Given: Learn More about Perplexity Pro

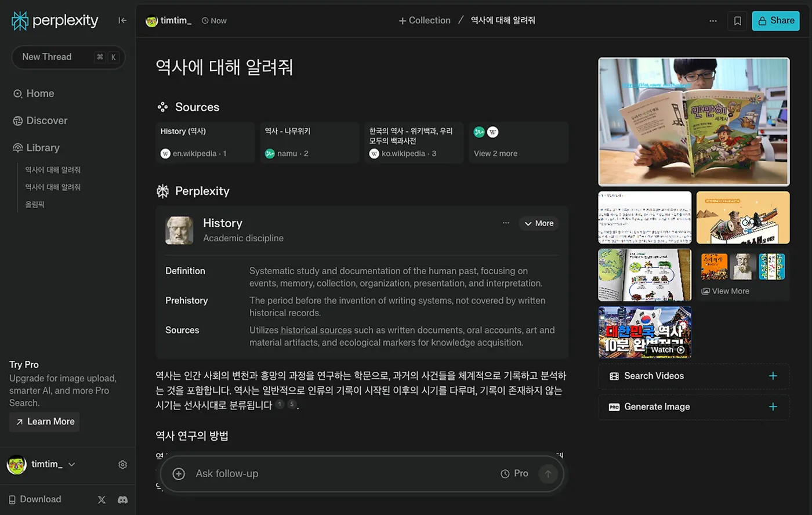Looking at the screenshot, I should click(x=44, y=422).
